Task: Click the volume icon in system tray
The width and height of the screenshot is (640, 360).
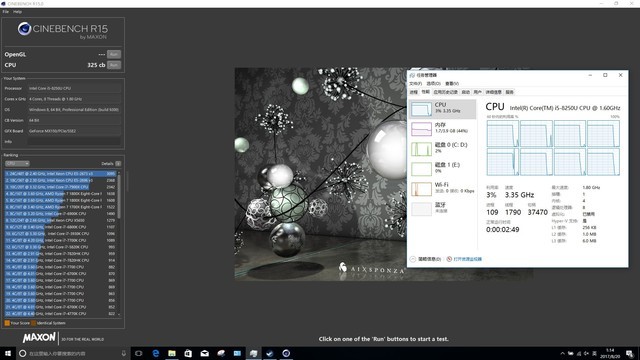Action: point(587,353)
